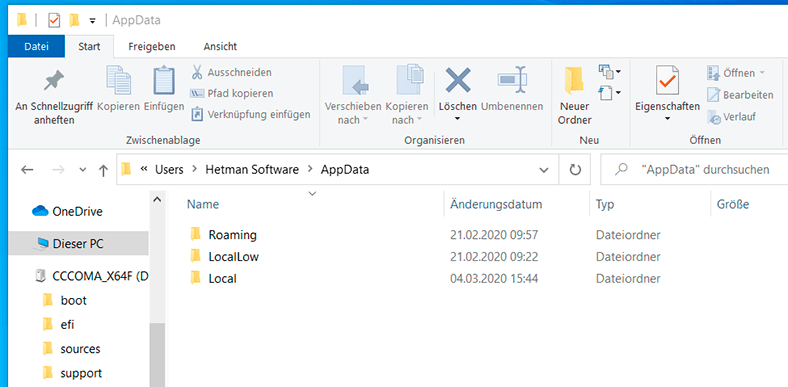Click the Einfügen clipboard icon

(x=164, y=80)
